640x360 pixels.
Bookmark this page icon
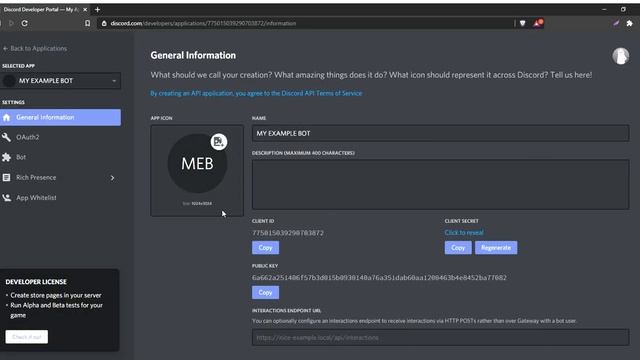click(87, 23)
